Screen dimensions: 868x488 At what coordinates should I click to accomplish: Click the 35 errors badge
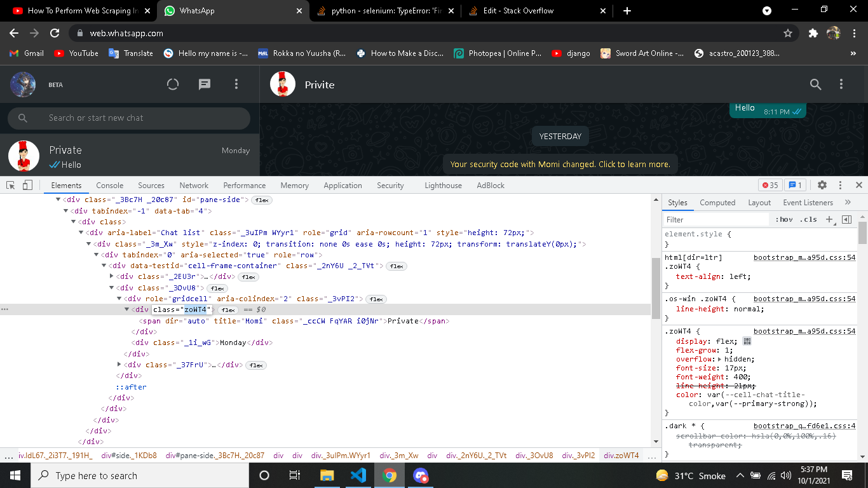tap(770, 186)
